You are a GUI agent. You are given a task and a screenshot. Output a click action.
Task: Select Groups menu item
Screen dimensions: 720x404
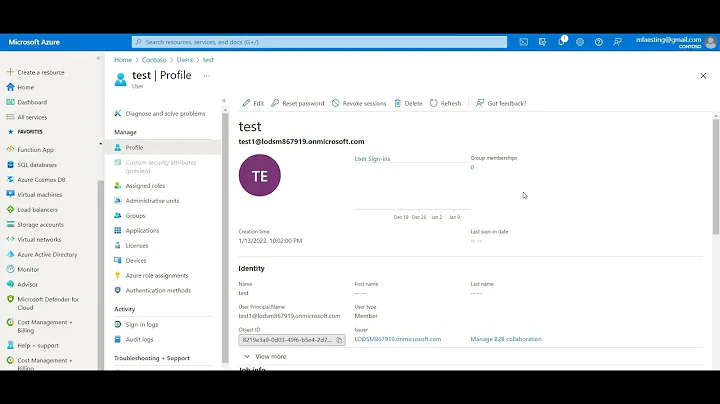(x=135, y=215)
